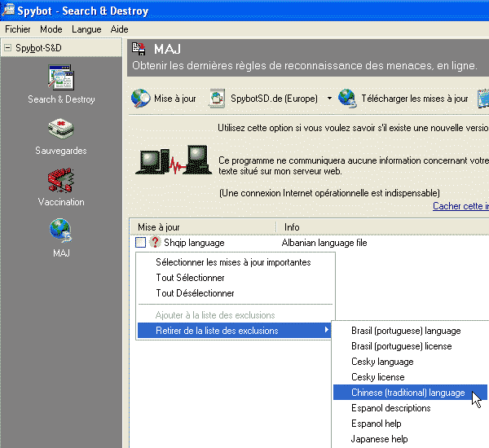The height and width of the screenshot is (448, 489).
Task: Click the Spybot title bar application icon
Action: tap(8, 10)
